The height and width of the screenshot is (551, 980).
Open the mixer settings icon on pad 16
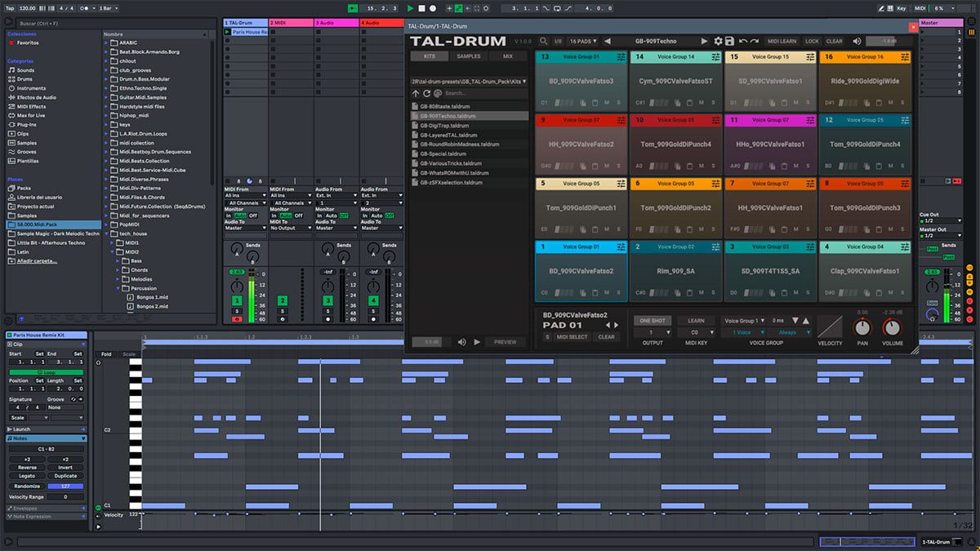pyautogui.click(x=905, y=57)
